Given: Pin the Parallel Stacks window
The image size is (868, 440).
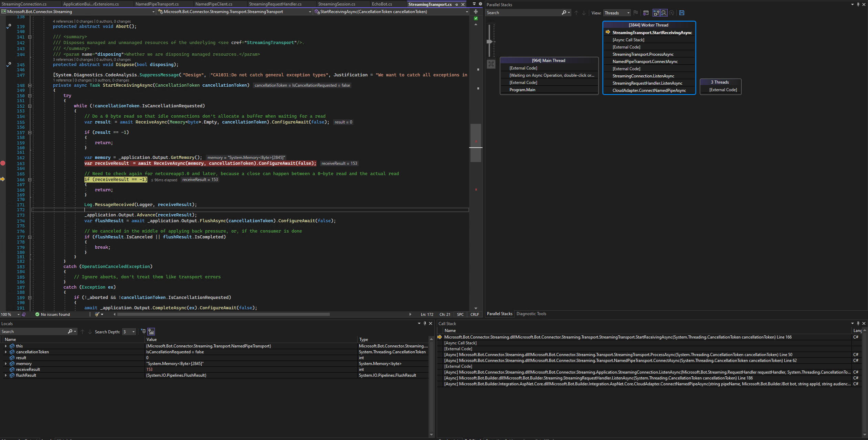Looking at the screenshot, I should click(x=859, y=4).
